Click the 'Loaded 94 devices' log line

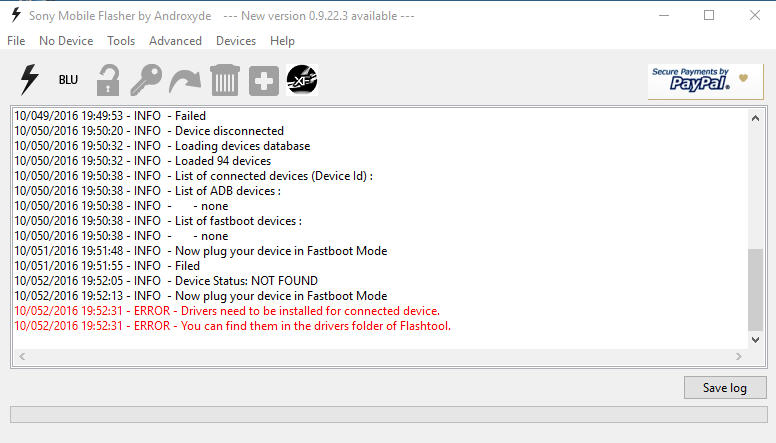point(143,161)
